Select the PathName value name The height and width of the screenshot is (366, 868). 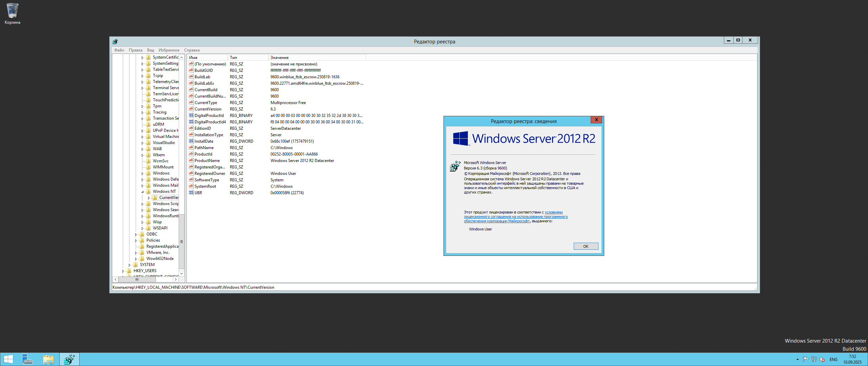(204, 148)
